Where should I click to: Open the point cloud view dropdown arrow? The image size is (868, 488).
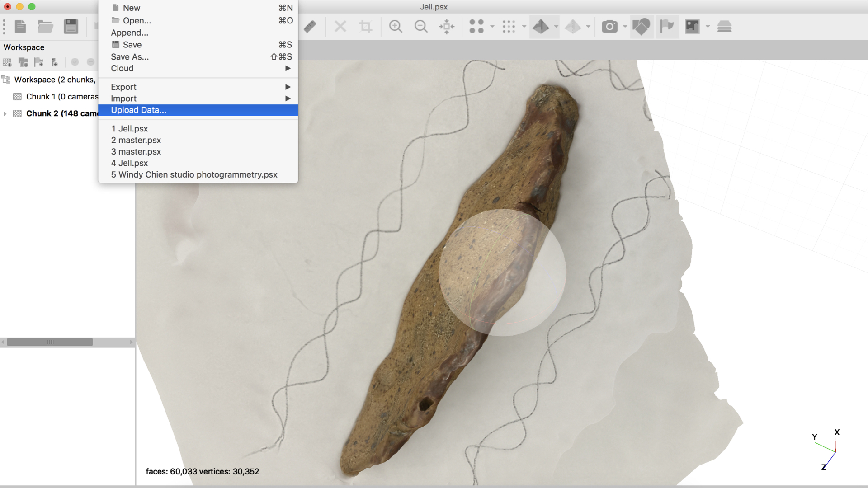pos(492,27)
